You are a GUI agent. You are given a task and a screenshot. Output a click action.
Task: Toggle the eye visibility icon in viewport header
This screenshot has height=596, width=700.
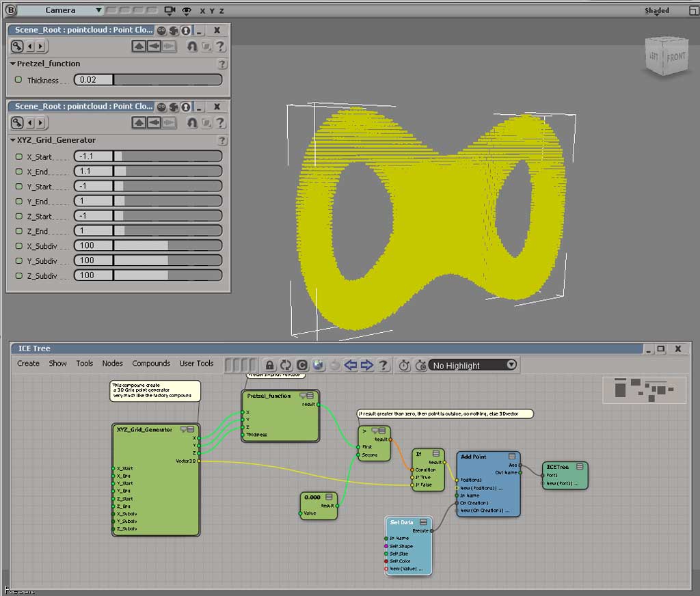[186, 11]
